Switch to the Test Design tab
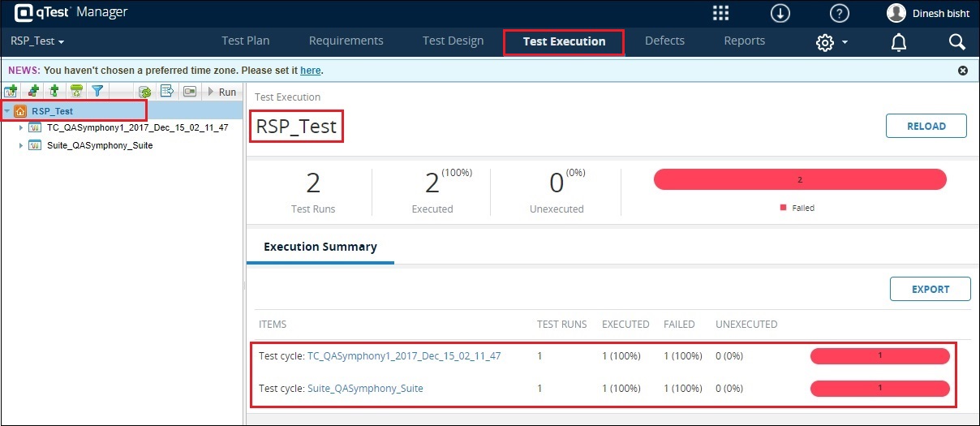 (x=453, y=41)
